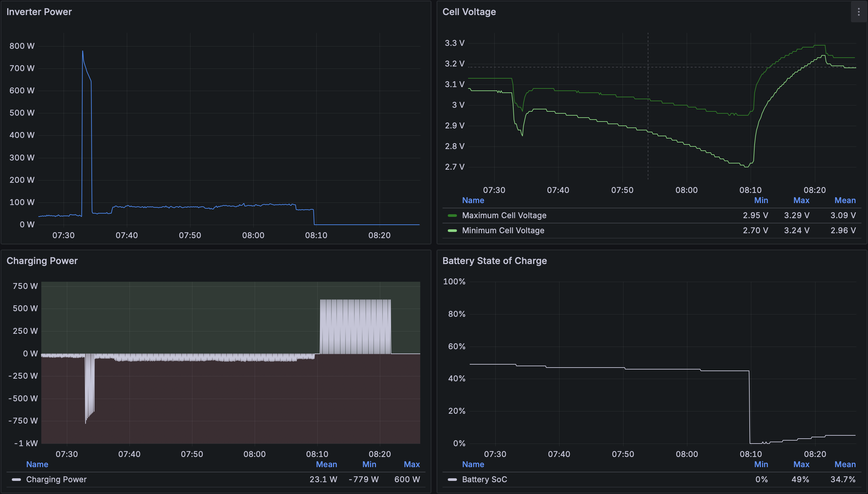Click the Maximum Cell Voltage color swatch

tap(452, 216)
